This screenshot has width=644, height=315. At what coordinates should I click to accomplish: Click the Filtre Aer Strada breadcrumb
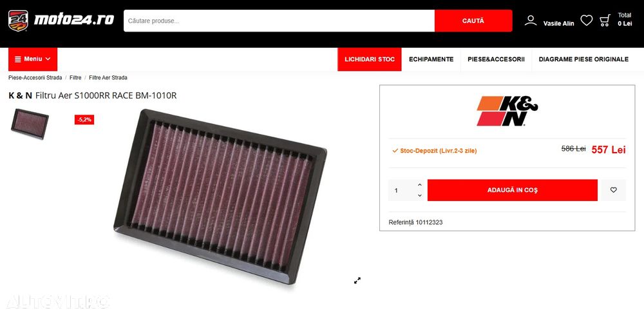pos(108,77)
